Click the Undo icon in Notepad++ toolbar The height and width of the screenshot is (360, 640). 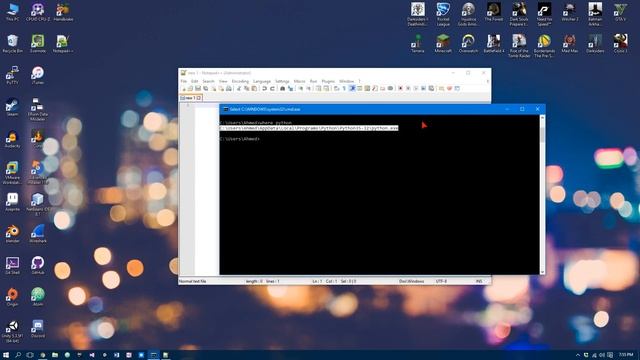[x=264, y=88]
